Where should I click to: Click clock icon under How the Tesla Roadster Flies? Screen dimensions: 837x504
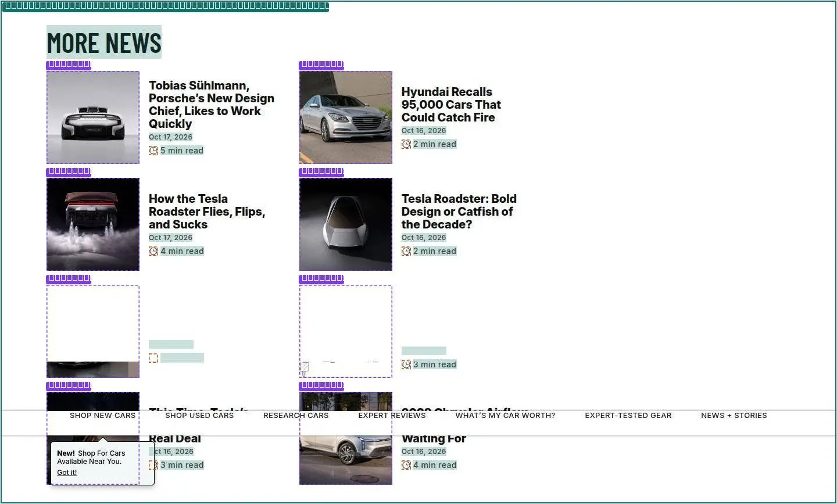(153, 251)
